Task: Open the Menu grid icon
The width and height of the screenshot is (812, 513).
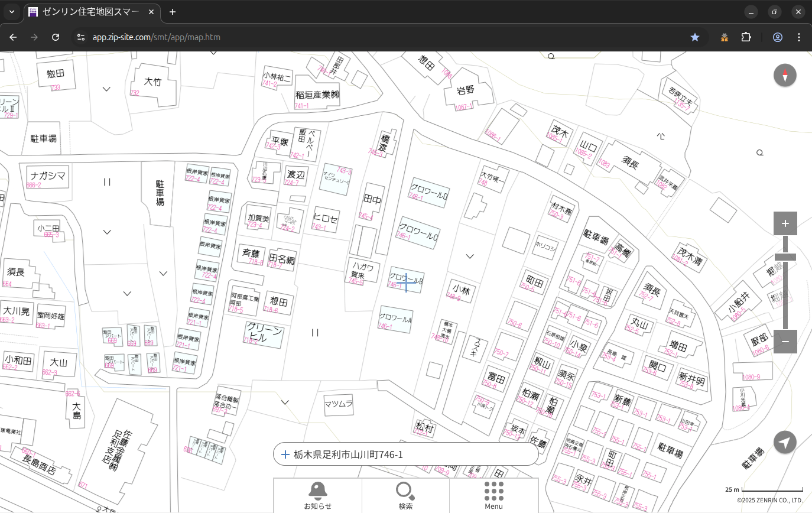Action: pyautogui.click(x=493, y=495)
